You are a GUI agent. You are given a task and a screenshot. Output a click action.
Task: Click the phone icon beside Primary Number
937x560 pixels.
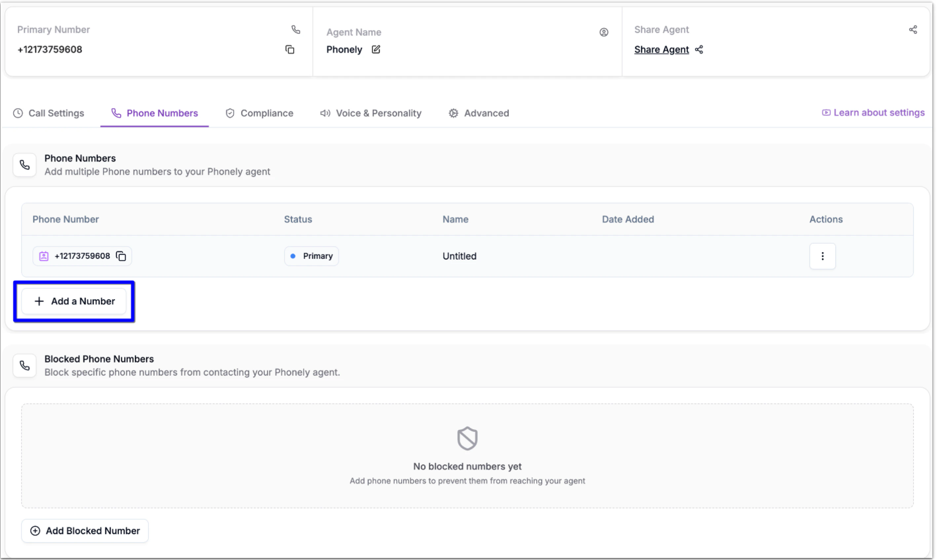(x=296, y=29)
